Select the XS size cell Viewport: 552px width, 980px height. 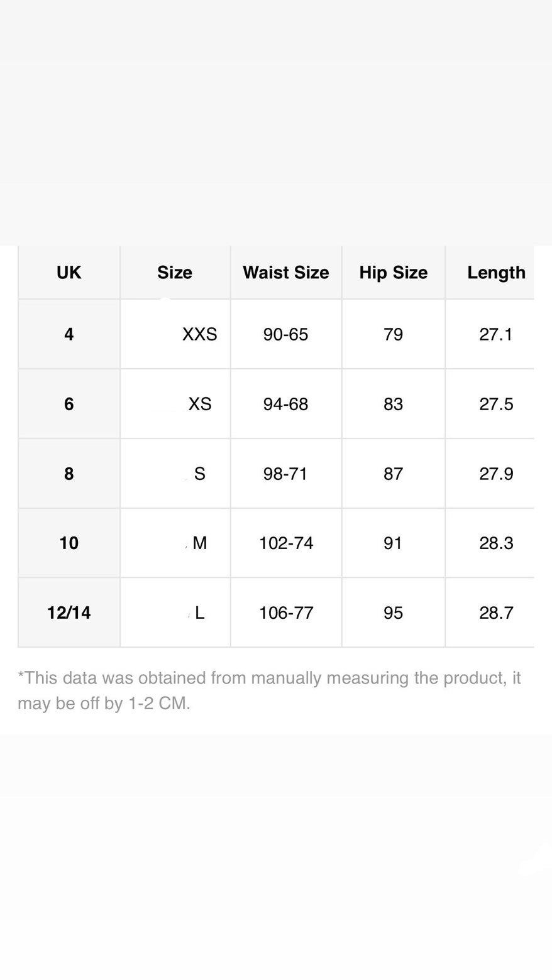click(200, 404)
